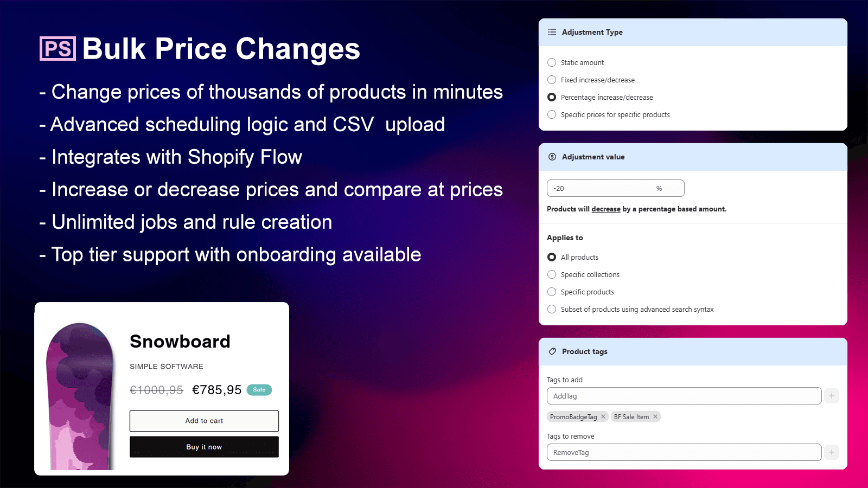Click the plus icon next to RemoveTag field
The image size is (868, 488).
pos(831,452)
